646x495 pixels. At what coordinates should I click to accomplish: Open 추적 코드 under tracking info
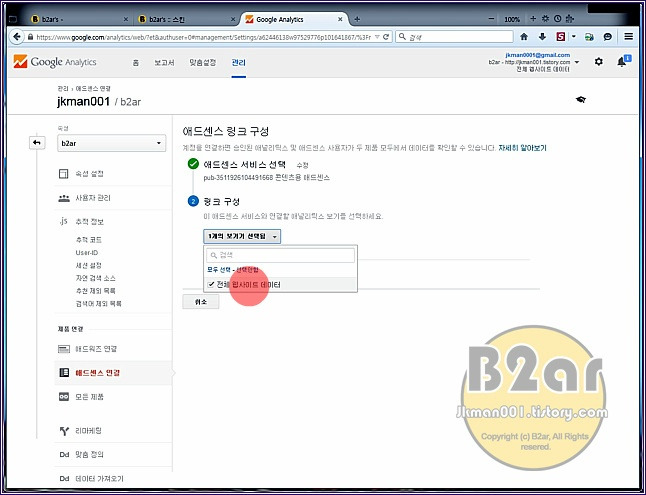coord(89,239)
